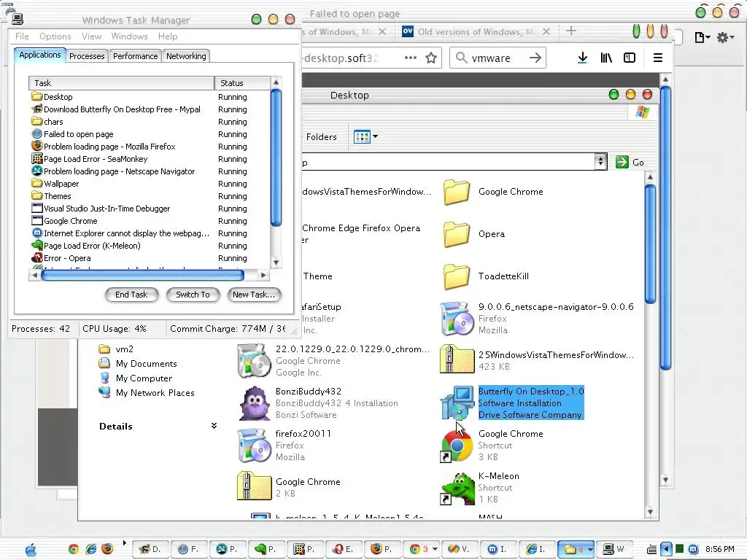
Task: Click the Task column header
Action: pyautogui.click(x=122, y=83)
